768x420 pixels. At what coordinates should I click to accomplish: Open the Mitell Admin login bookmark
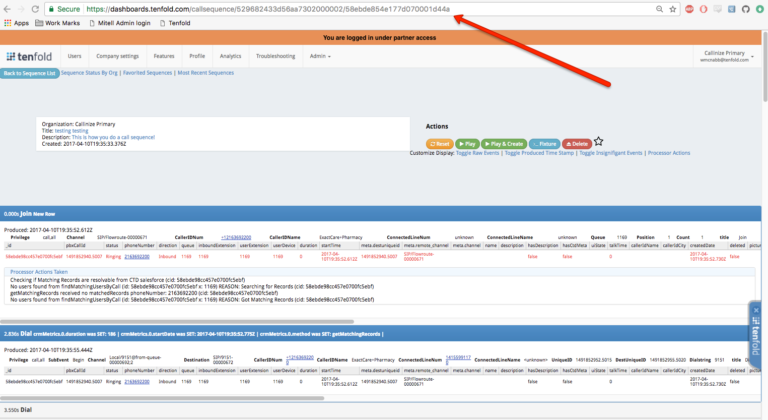tap(120, 23)
